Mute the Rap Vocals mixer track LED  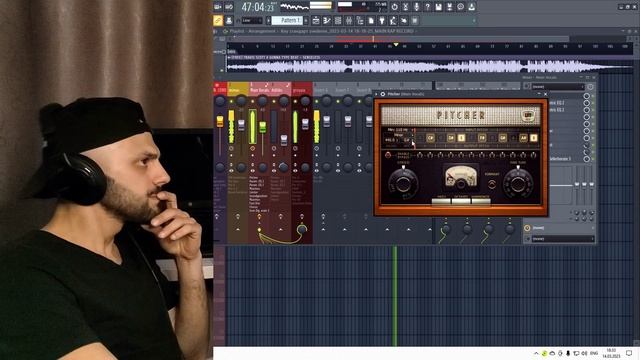253,101
